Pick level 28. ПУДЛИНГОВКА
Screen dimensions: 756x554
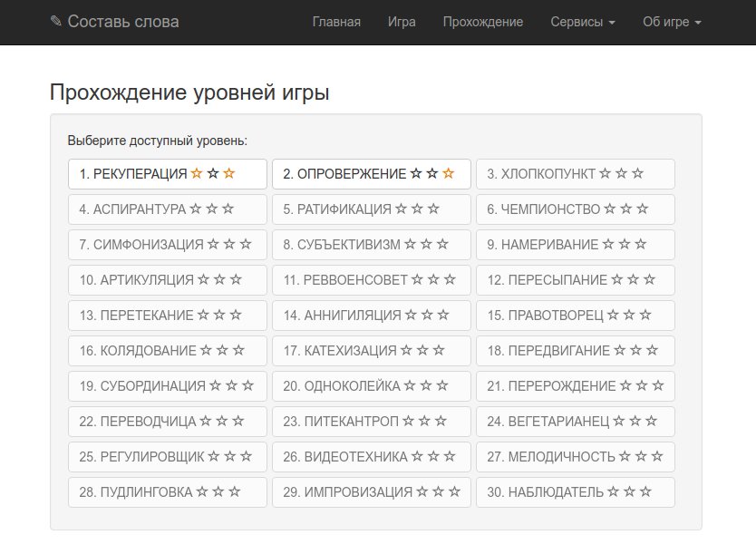[168, 492]
